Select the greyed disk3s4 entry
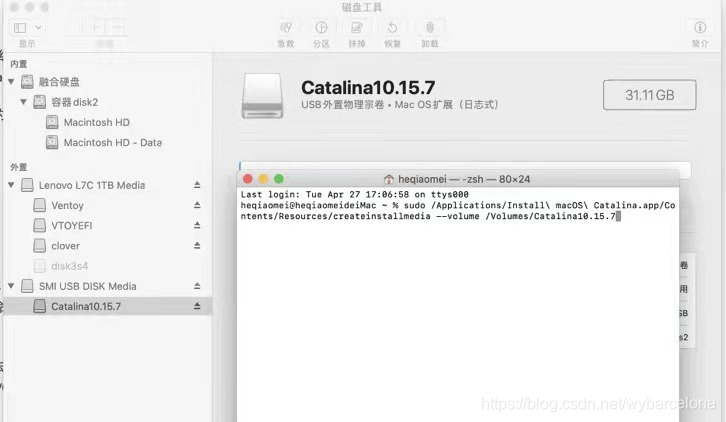Screen dimensions: 726x422 click(69, 266)
